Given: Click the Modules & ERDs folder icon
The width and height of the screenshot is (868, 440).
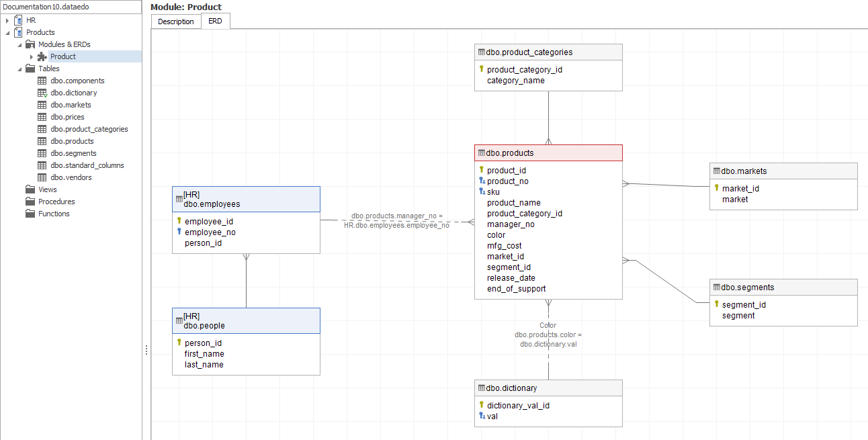Looking at the screenshot, I should click(30, 44).
